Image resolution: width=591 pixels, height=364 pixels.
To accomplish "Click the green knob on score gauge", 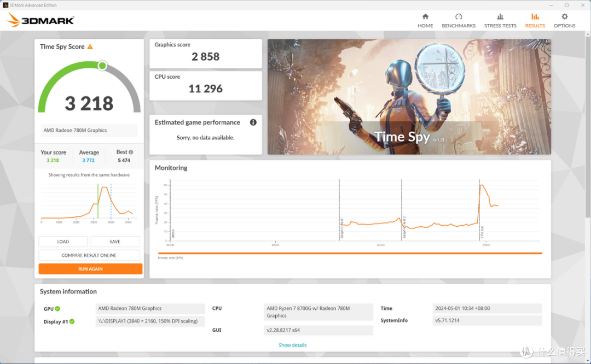I will pos(102,66).
